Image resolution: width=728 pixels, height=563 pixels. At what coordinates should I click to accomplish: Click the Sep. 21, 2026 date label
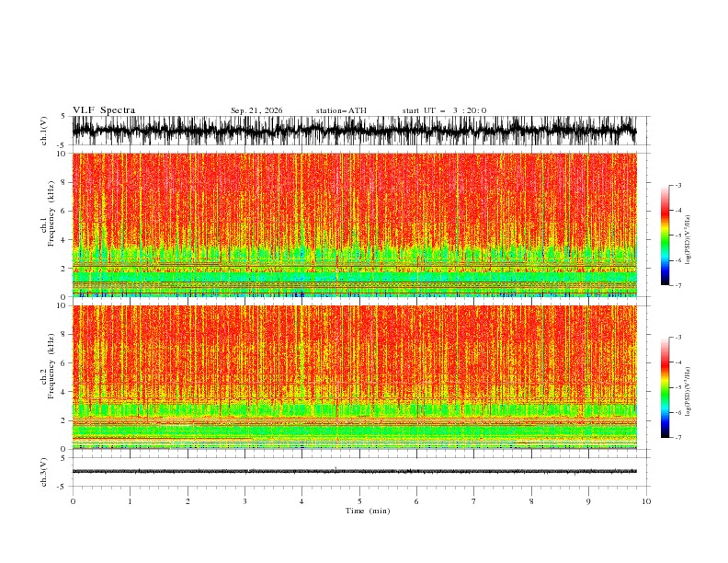(x=256, y=110)
